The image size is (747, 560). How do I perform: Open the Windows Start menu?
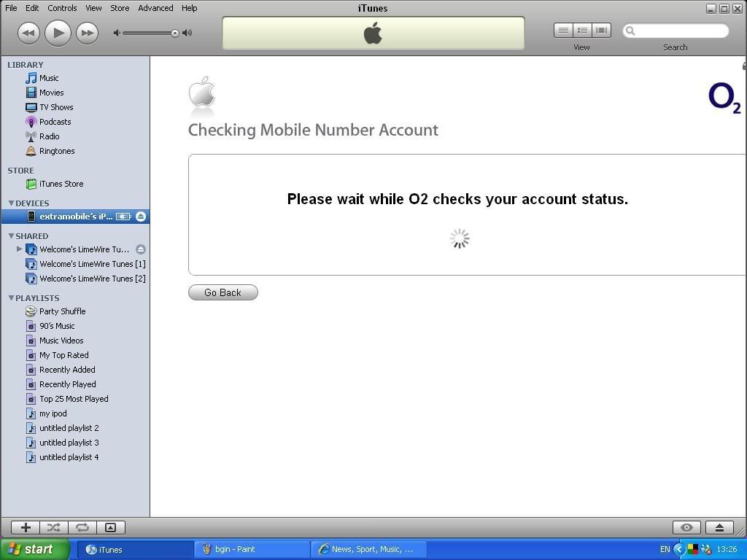coord(35,549)
